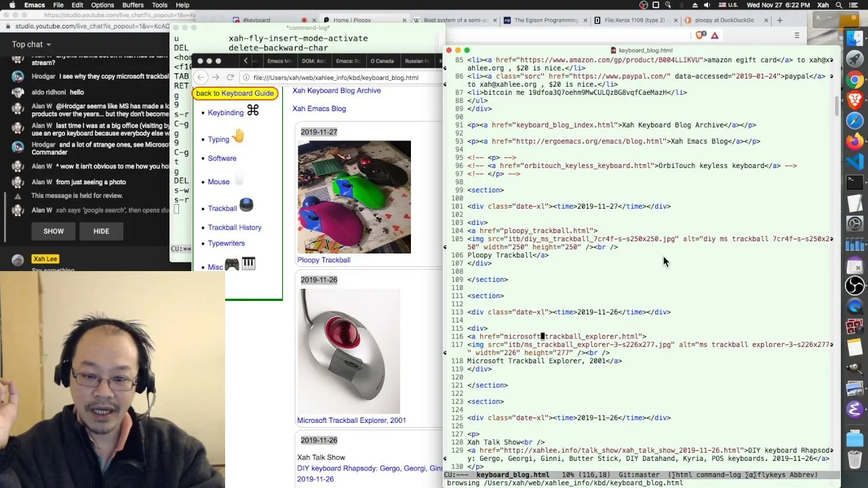Launch Terminal from the dock
This screenshot has height=488, width=868.
(855, 182)
